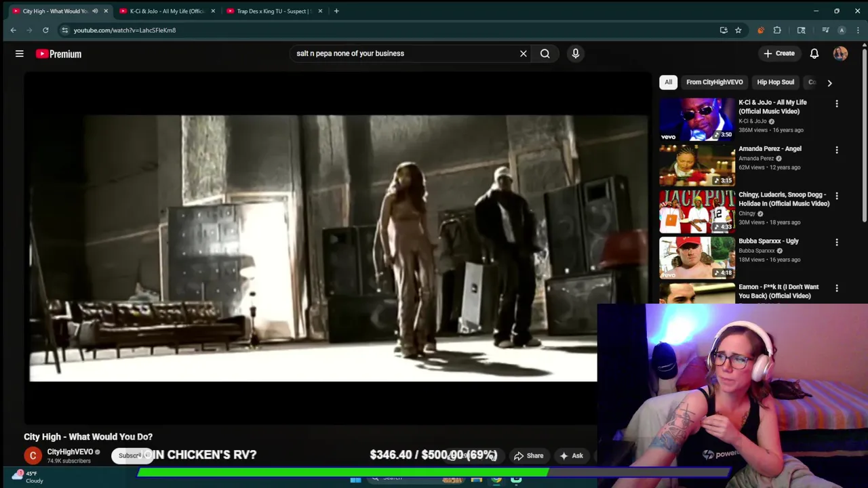Close the K-Ci & JoJo tab

(213, 11)
